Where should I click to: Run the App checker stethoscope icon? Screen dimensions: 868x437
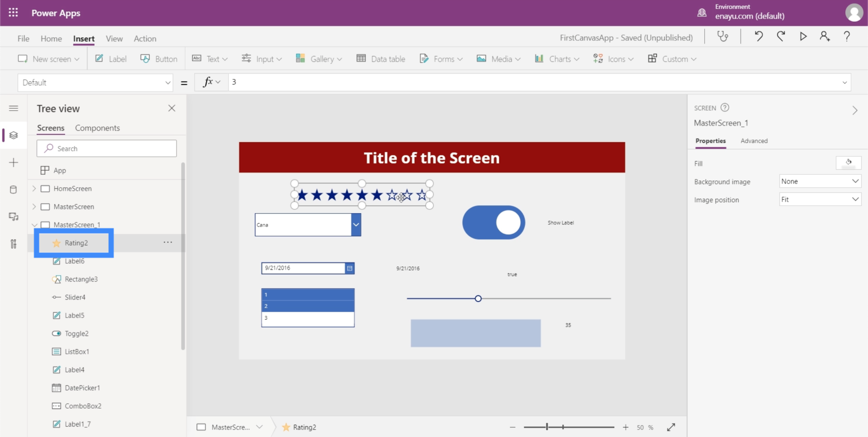(x=722, y=36)
